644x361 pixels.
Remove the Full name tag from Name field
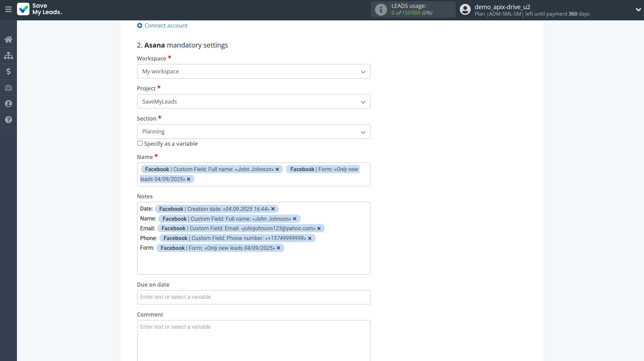pyautogui.click(x=277, y=169)
